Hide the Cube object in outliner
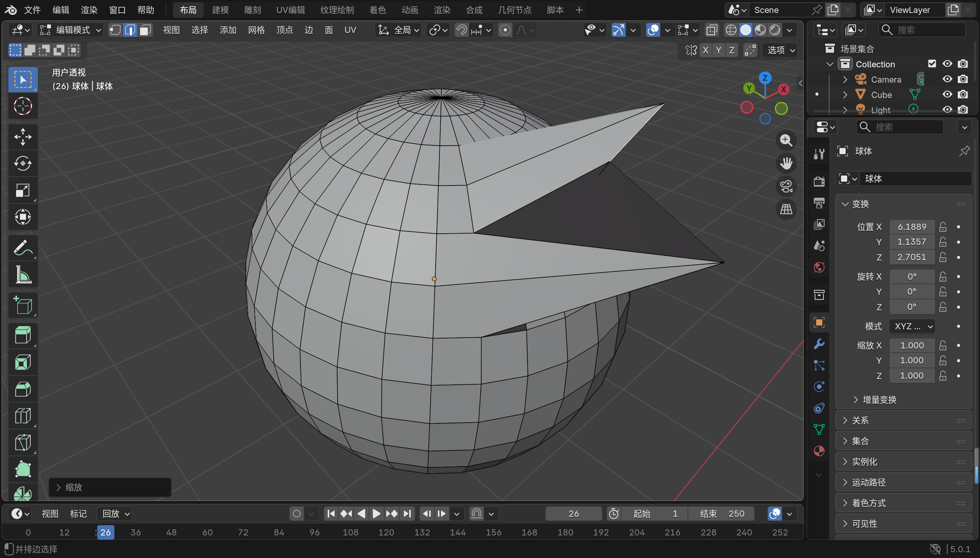Image resolution: width=980 pixels, height=558 pixels. click(947, 94)
